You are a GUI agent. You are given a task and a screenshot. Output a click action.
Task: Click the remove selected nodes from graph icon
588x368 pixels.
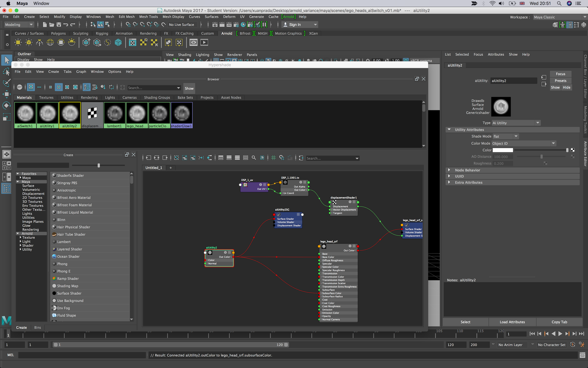193,158
